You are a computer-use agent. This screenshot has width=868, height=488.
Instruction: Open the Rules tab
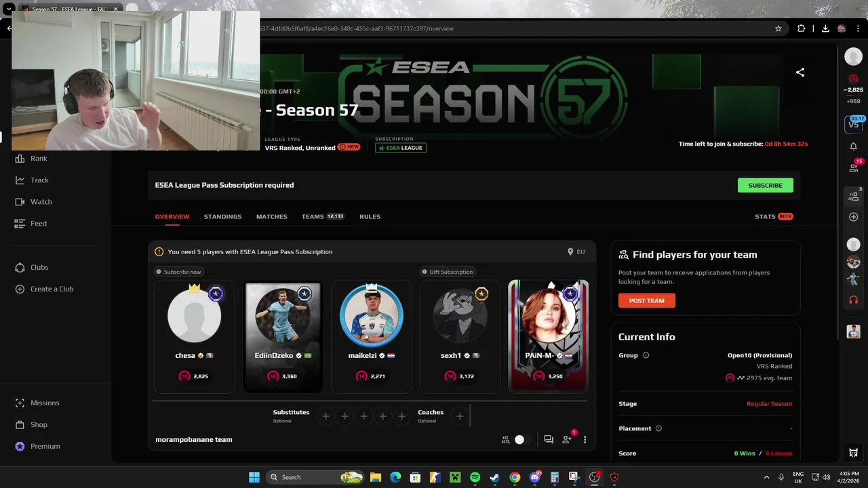click(x=370, y=216)
